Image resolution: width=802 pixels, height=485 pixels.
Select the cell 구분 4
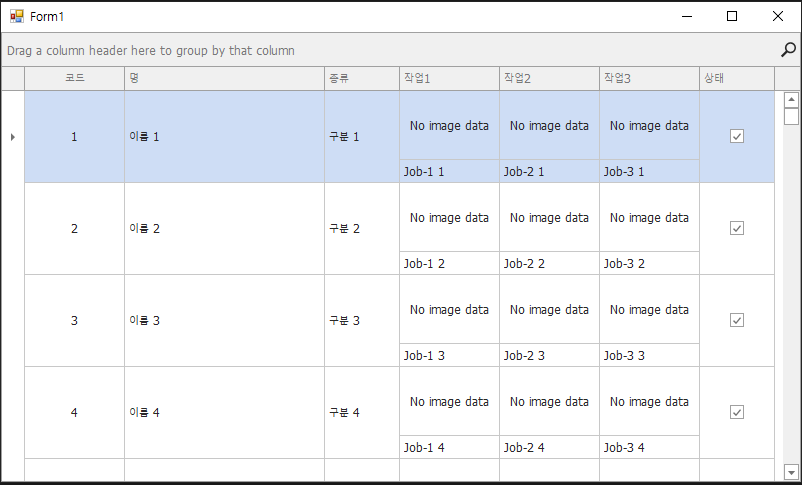point(362,412)
